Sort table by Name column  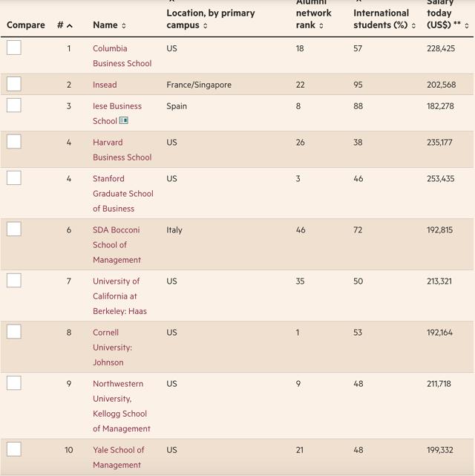pyautogui.click(x=123, y=26)
